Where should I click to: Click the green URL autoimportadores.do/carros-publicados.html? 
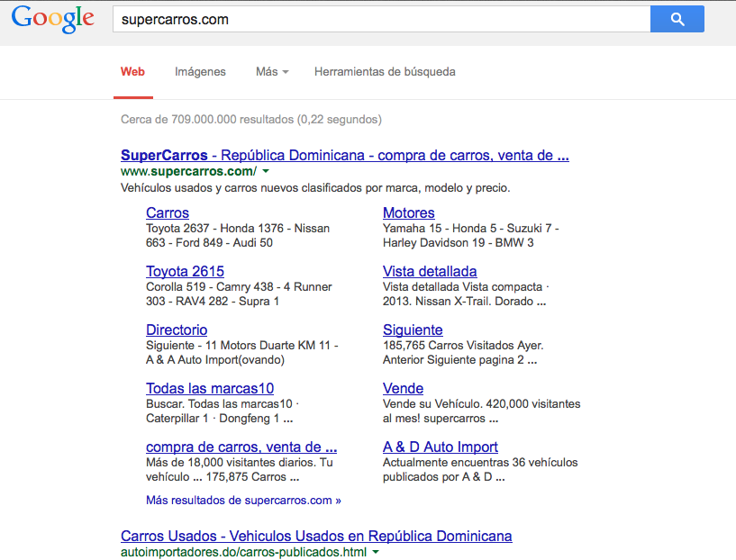pos(243,553)
